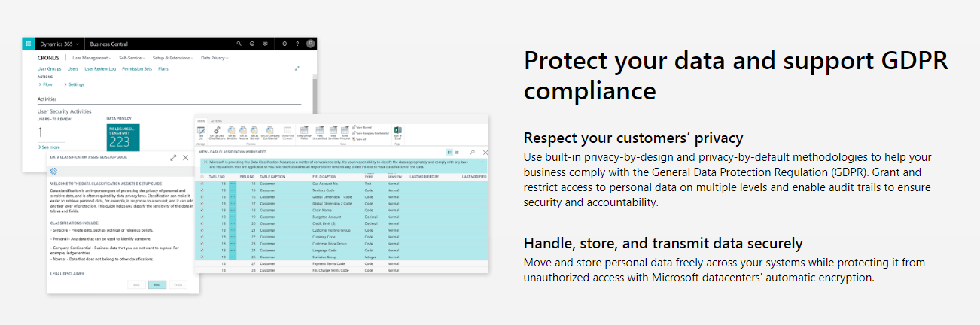The height and width of the screenshot is (325, 980).
Task: Expand the setup guide dialog to full screen
Action: [x=174, y=158]
